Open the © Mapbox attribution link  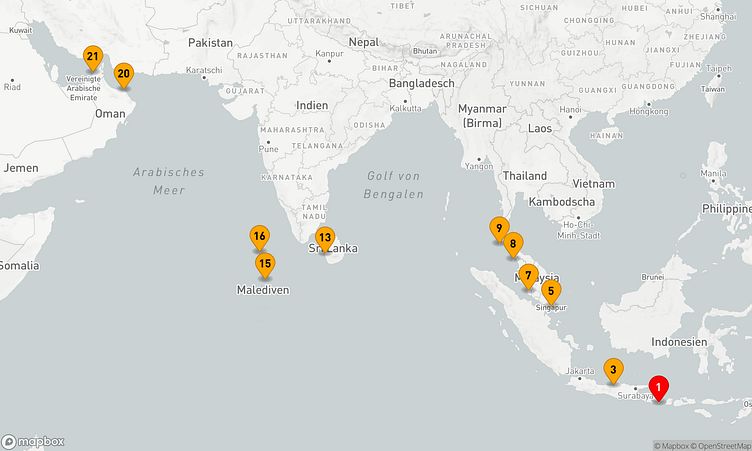tap(675, 445)
